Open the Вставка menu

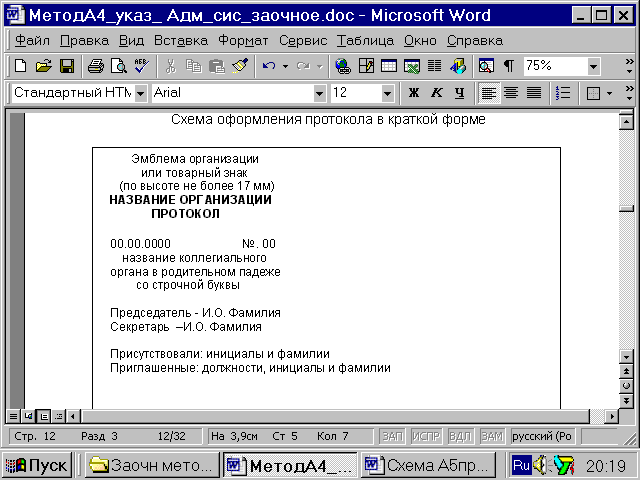point(181,40)
